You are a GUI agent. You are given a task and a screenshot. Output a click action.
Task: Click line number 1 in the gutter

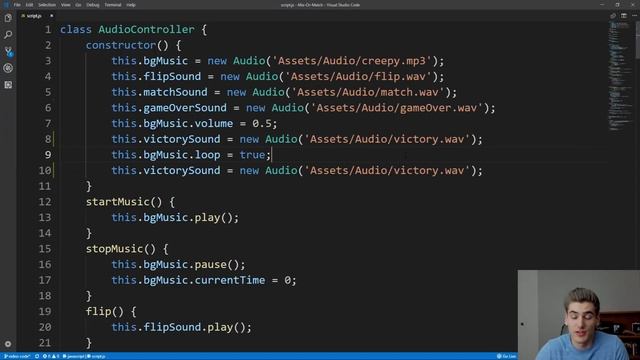click(48, 30)
